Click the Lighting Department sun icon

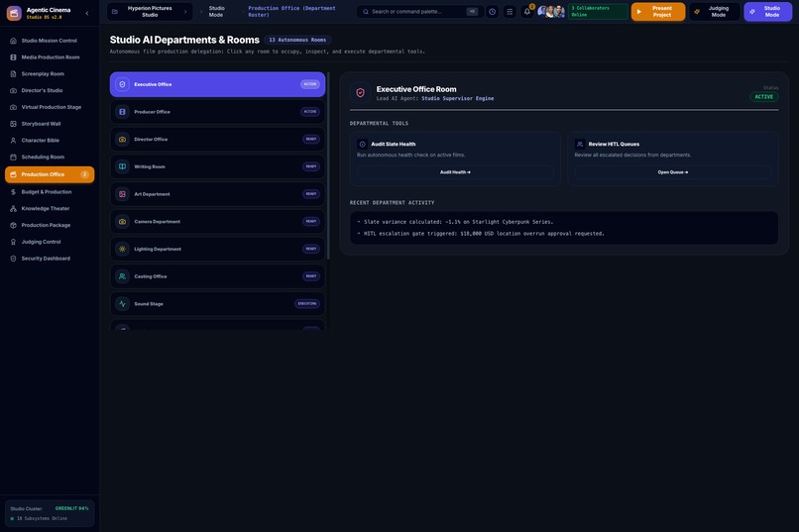122,250
